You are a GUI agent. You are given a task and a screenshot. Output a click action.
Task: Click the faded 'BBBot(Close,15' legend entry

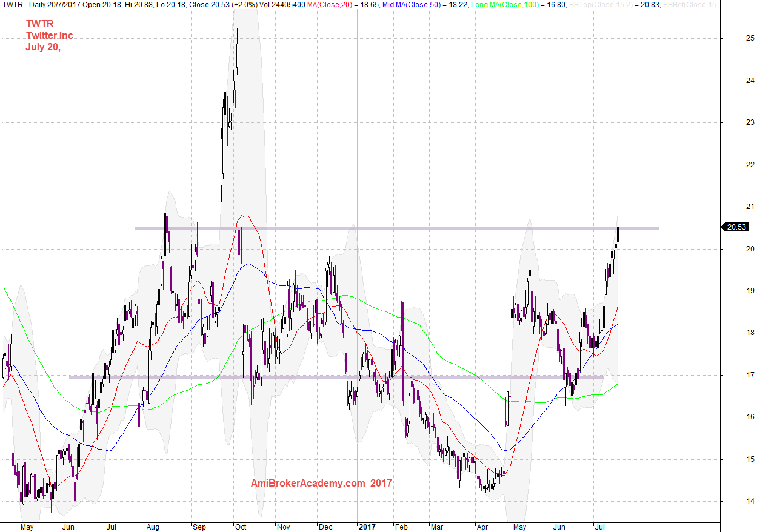[689, 5]
